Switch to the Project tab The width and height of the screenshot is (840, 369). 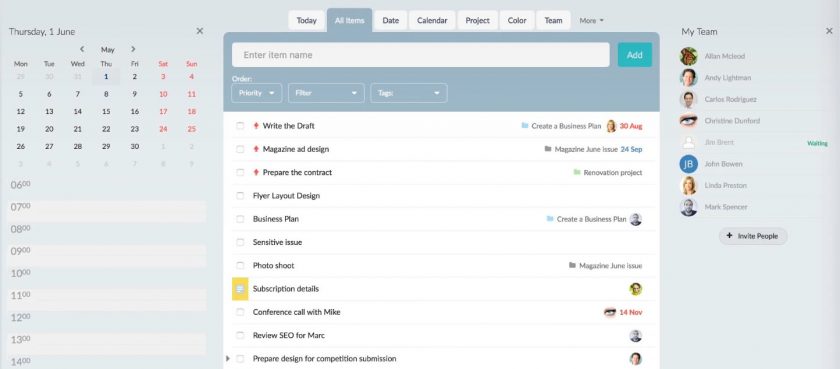tap(477, 20)
